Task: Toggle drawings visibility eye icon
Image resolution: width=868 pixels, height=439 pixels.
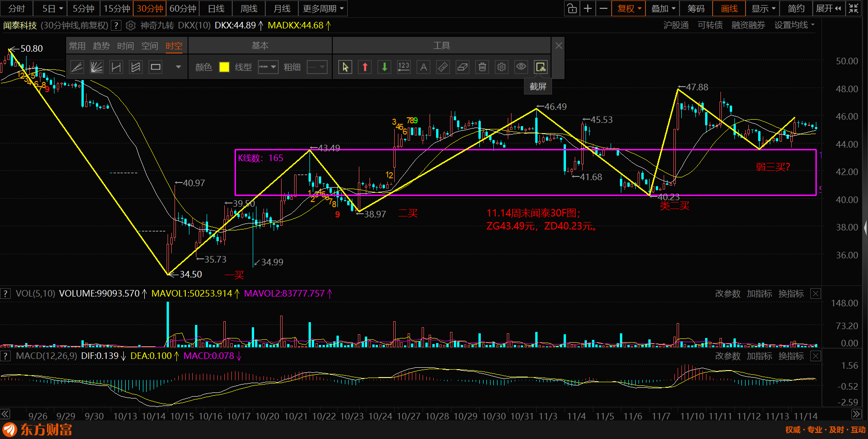Action: click(521, 67)
